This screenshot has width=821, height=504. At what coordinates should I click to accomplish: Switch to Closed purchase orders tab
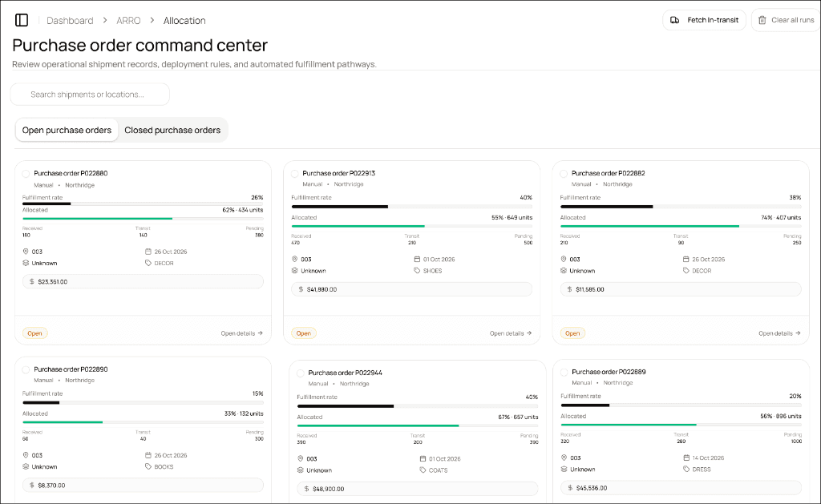click(x=172, y=131)
